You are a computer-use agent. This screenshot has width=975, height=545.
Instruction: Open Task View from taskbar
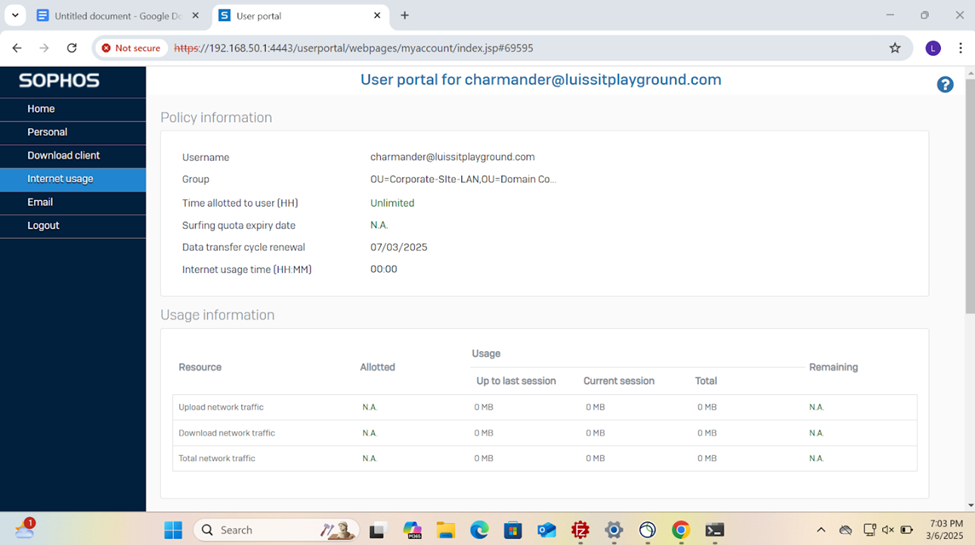click(377, 530)
